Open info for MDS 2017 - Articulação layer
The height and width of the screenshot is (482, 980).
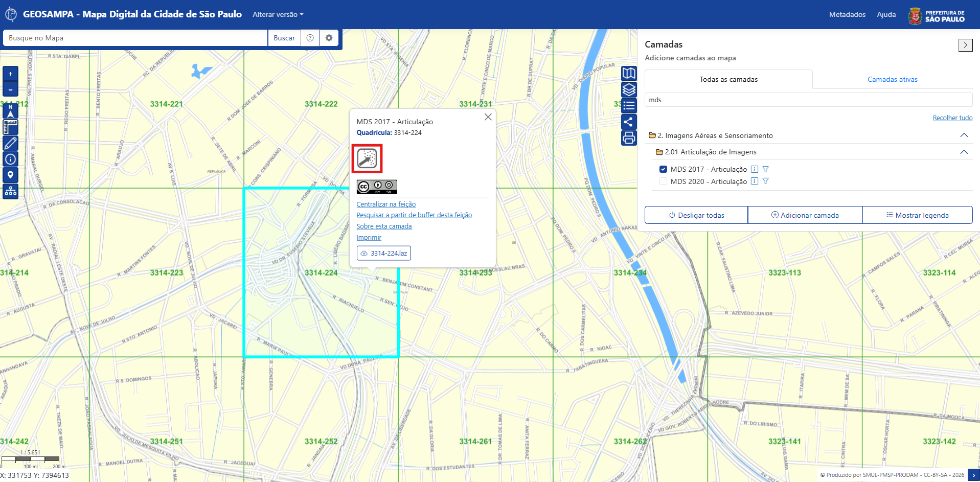pyautogui.click(x=755, y=169)
